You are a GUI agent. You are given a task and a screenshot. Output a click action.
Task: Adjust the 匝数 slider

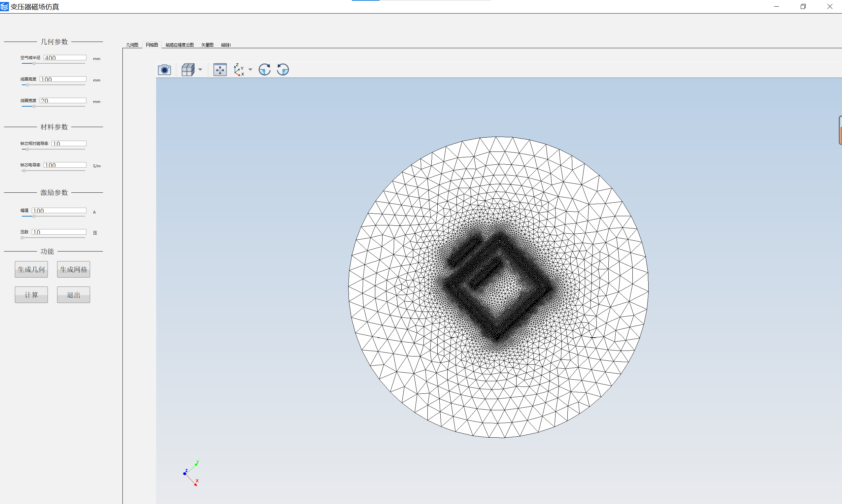pyautogui.click(x=53, y=238)
